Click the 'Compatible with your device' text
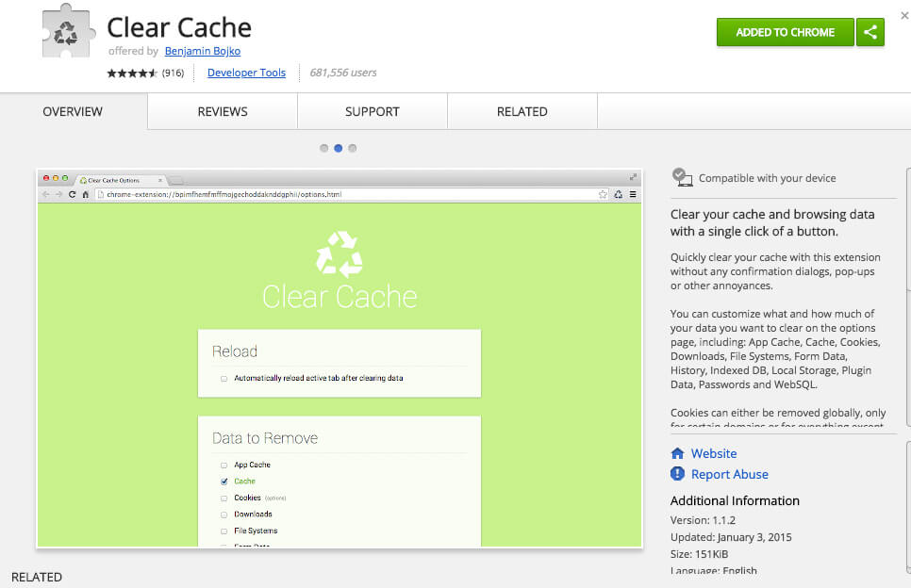 [x=767, y=178]
